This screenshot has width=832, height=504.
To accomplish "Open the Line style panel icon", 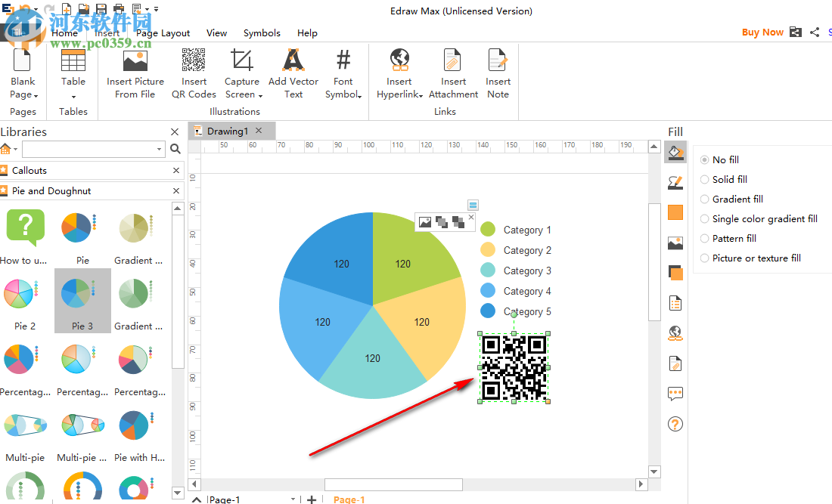I will (x=675, y=183).
